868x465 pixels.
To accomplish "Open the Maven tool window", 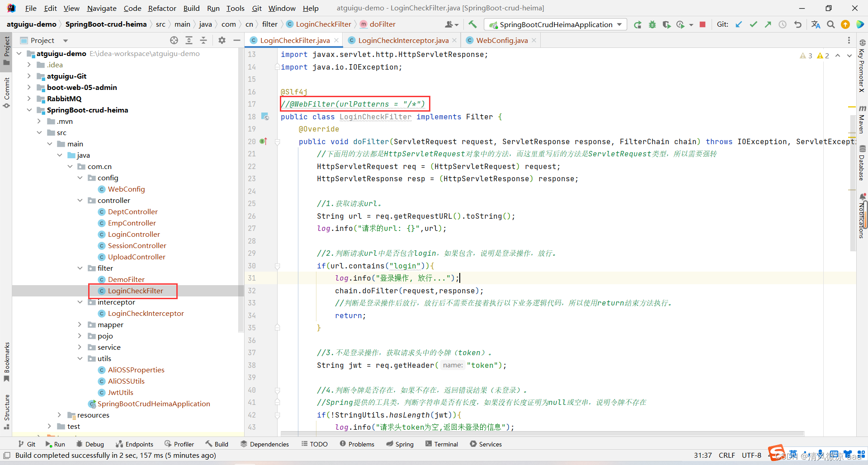I will pos(862,119).
